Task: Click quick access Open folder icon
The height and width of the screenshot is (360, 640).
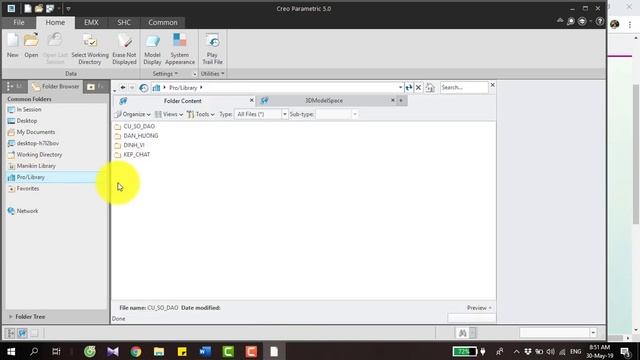Action: click(39, 8)
